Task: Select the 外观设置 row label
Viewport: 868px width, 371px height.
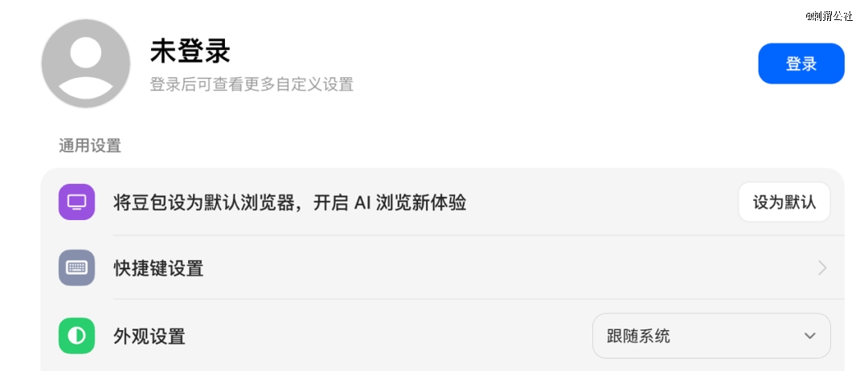Action: point(149,336)
